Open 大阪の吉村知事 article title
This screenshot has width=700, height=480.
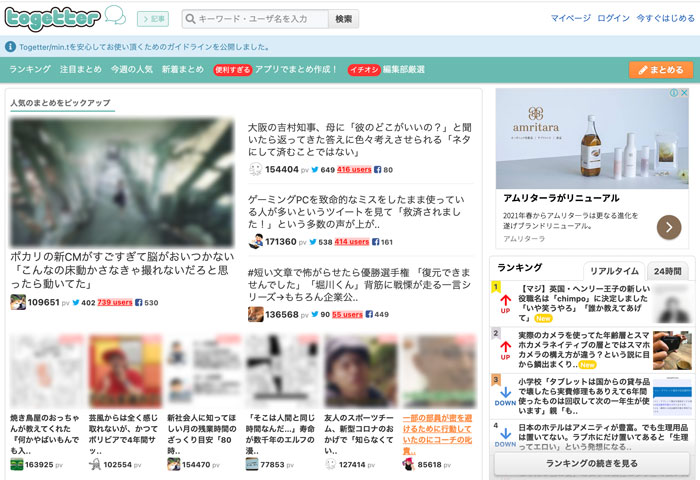click(x=360, y=139)
